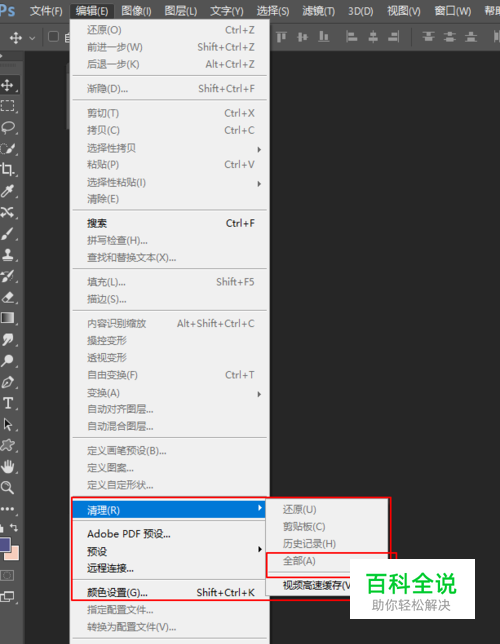
Task: Select the Clone Stamp tool
Action: (x=7, y=255)
